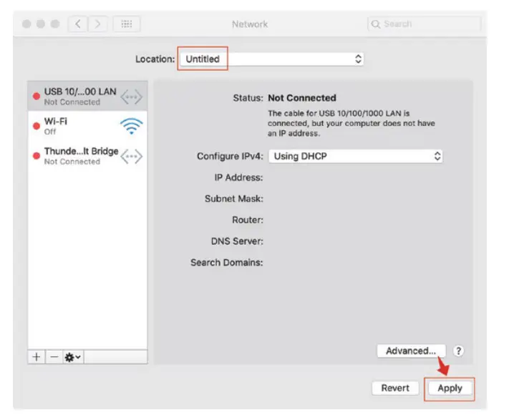Open help with the question mark button
The image size is (509, 420).
(458, 351)
